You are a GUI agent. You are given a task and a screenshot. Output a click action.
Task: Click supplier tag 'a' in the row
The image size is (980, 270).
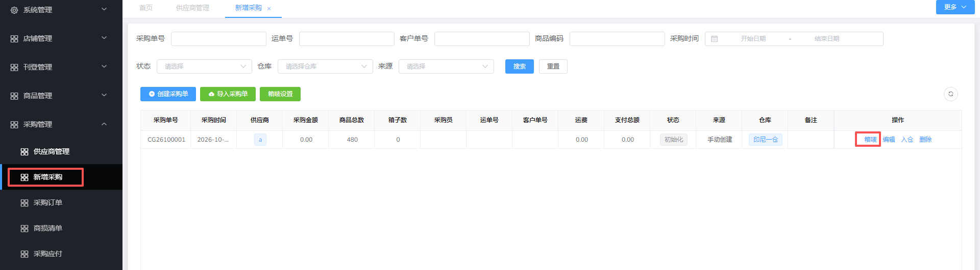tap(260, 140)
